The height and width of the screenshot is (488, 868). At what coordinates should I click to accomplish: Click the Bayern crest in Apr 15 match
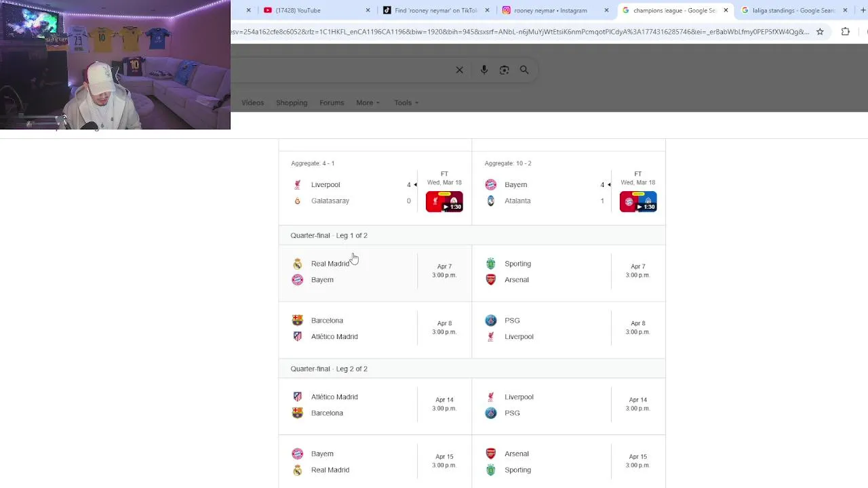click(297, 454)
